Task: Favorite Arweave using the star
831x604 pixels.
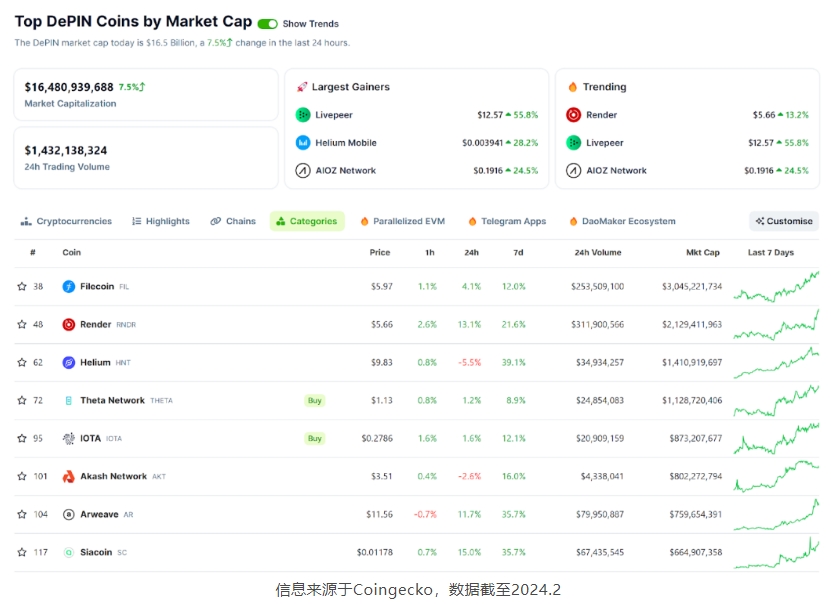Action: (22, 514)
